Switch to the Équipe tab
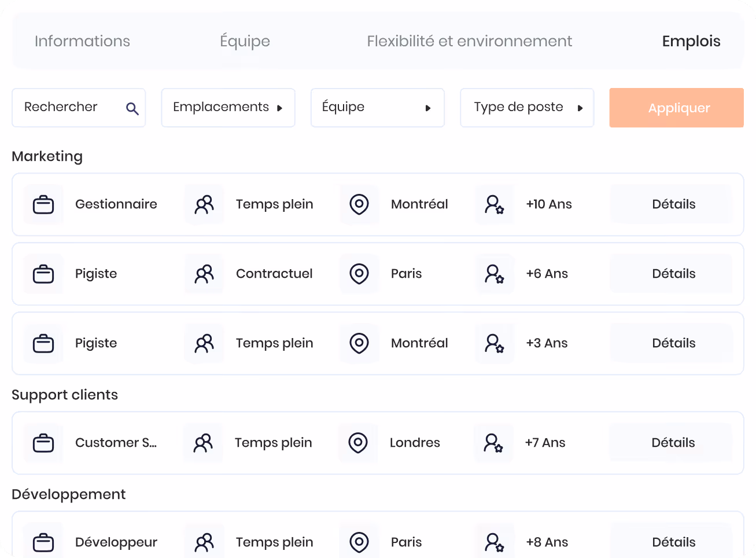Viewport: 756px width, 558px height. [245, 41]
